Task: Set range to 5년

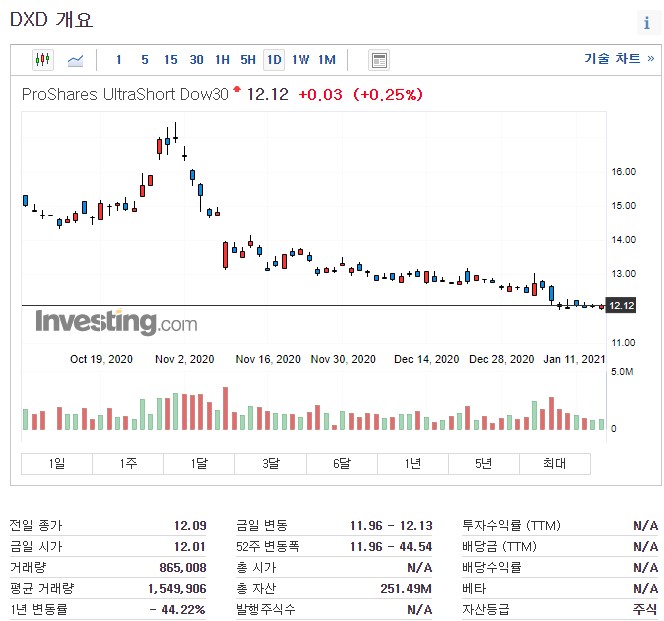Action: click(484, 463)
